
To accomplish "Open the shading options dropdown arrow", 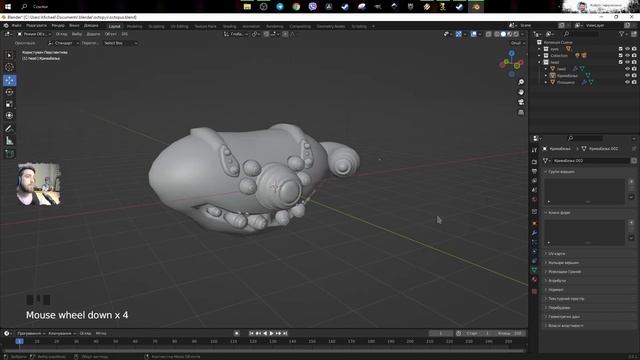I will point(523,34).
